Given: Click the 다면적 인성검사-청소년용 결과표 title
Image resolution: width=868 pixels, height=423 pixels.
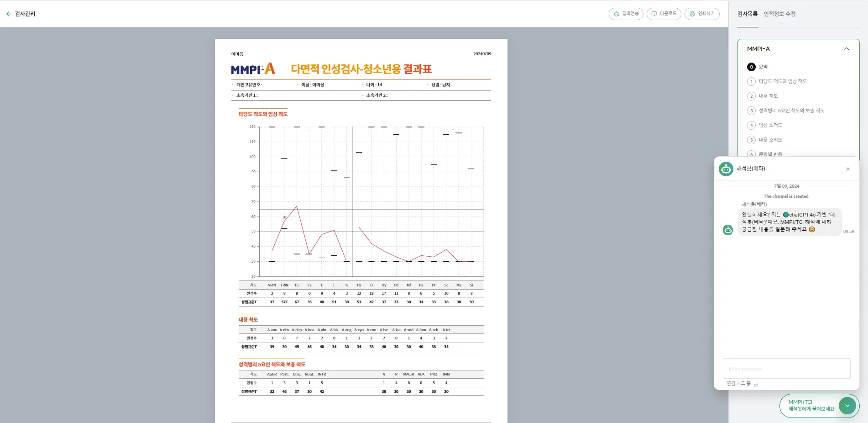Looking at the screenshot, I should pyautogui.click(x=361, y=69).
